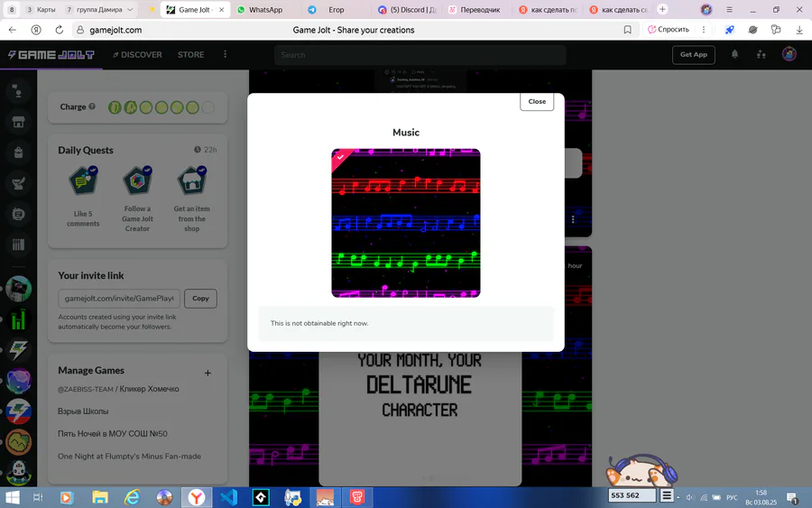The image size is (812, 508).
Task: Open the panda character community in sidebar
Action: tap(18, 472)
